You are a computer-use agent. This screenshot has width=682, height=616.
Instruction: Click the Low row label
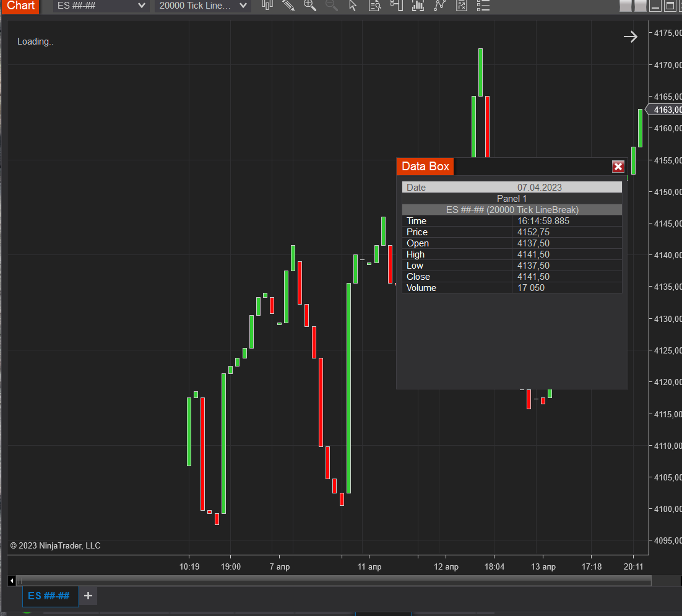point(415,266)
